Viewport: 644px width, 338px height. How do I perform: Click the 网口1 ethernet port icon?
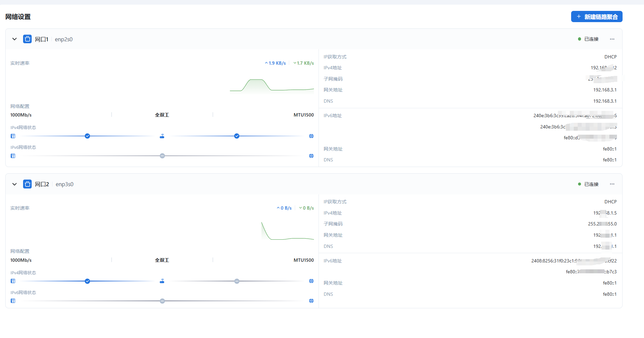coord(27,39)
